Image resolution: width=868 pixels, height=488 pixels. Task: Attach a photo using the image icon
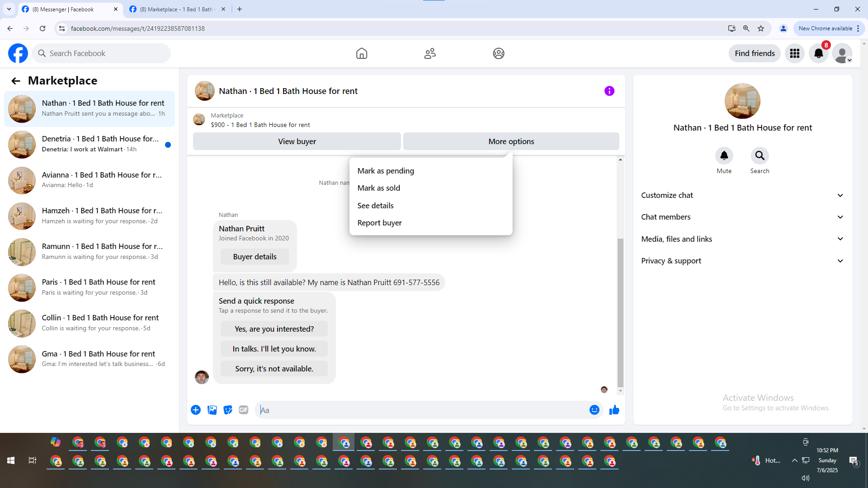[x=212, y=410]
